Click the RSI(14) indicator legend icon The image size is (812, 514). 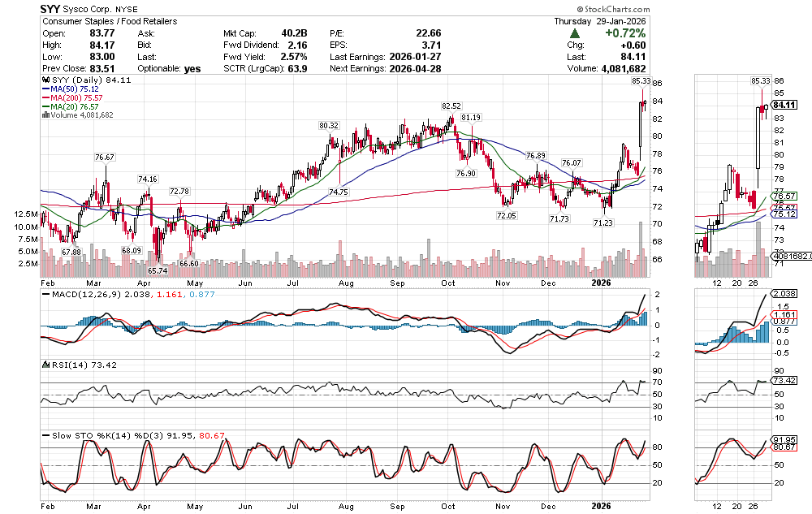click(45, 365)
